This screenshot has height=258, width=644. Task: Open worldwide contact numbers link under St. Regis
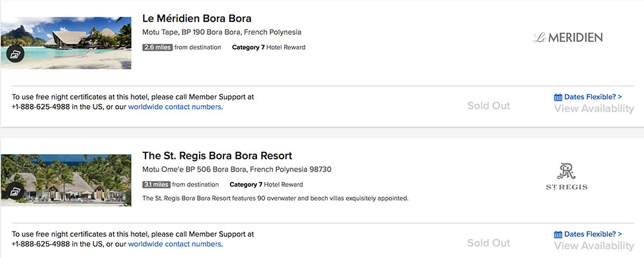click(x=175, y=244)
